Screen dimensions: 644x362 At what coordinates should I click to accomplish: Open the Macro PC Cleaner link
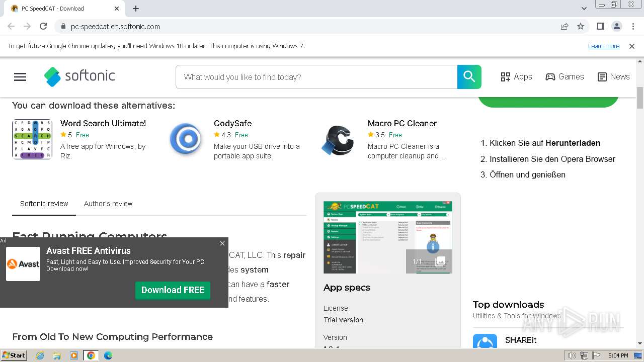point(402,123)
